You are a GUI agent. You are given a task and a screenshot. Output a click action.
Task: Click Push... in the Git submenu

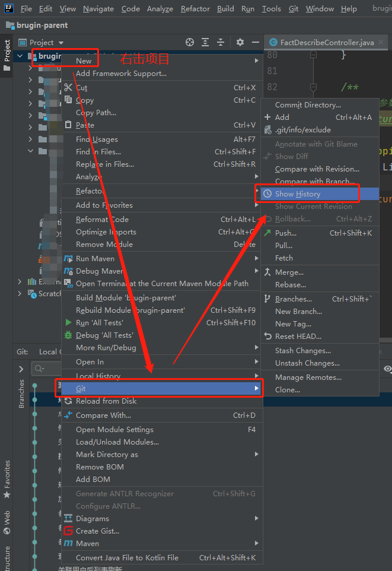point(320,233)
